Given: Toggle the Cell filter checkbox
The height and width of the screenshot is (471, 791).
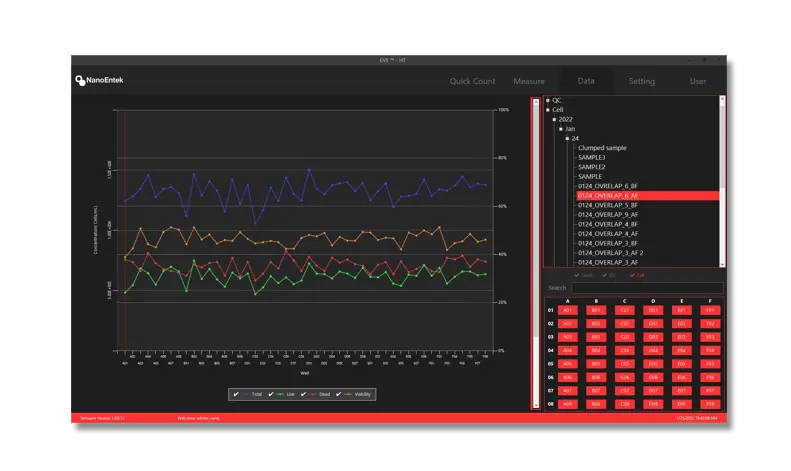Looking at the screenshot, I should pos(632,275).
